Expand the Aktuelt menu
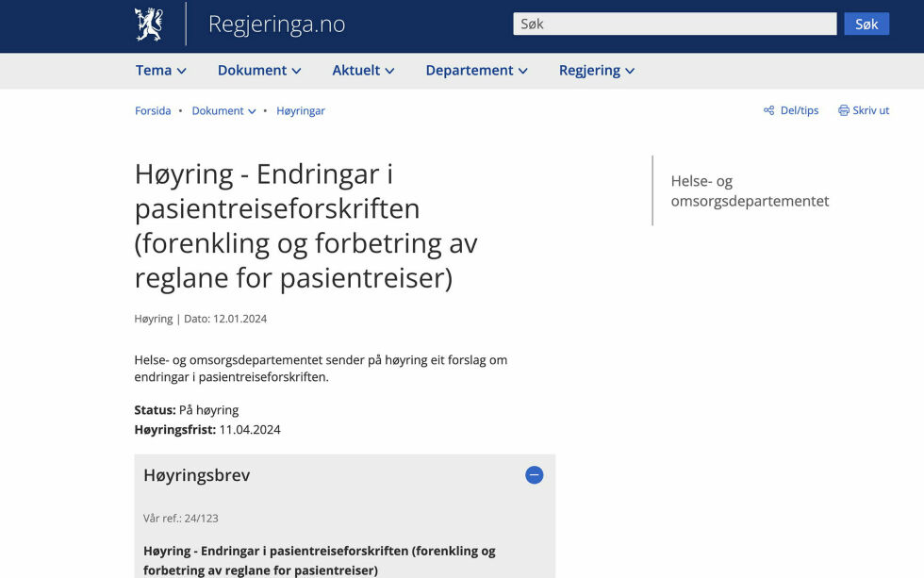 click(x=363, y=71)
